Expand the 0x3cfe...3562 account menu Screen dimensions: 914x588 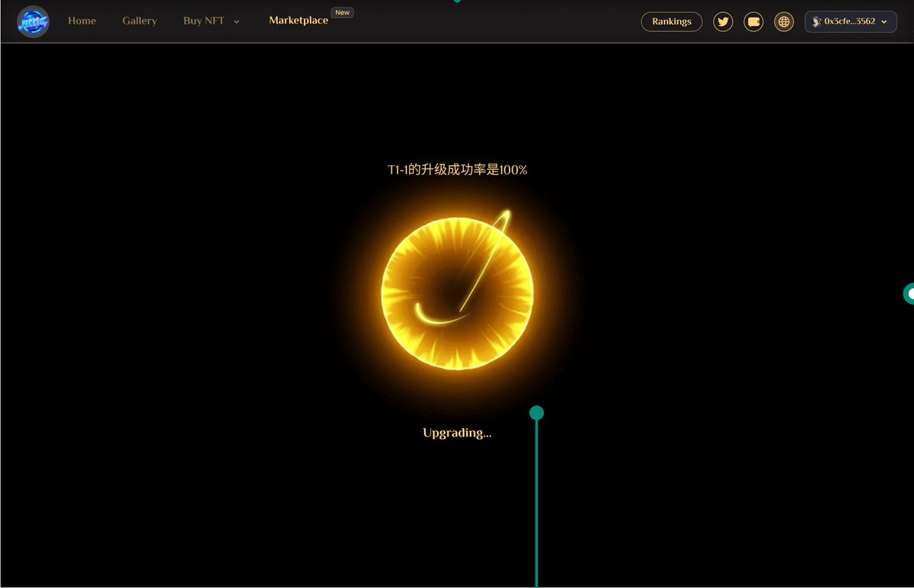850,21
